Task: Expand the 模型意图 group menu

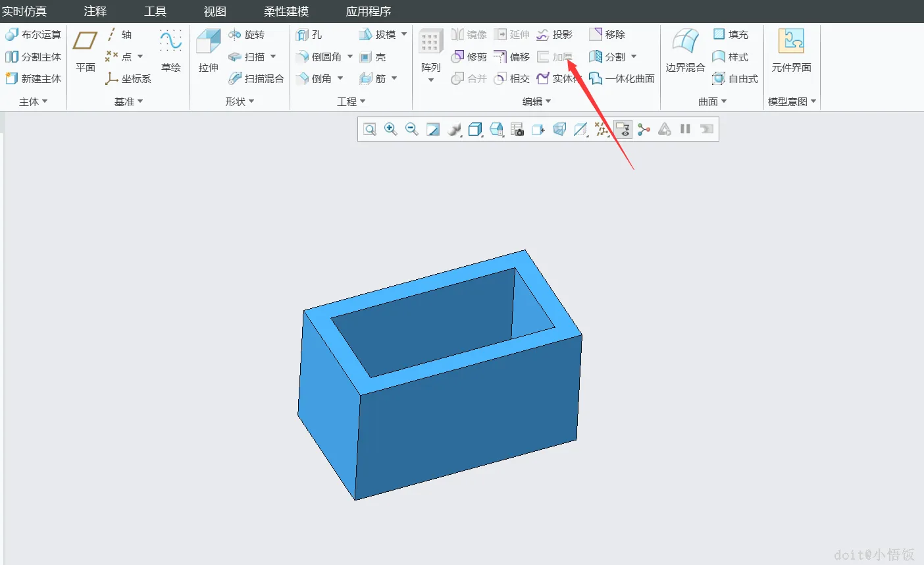Action: [x=792, y=101]
